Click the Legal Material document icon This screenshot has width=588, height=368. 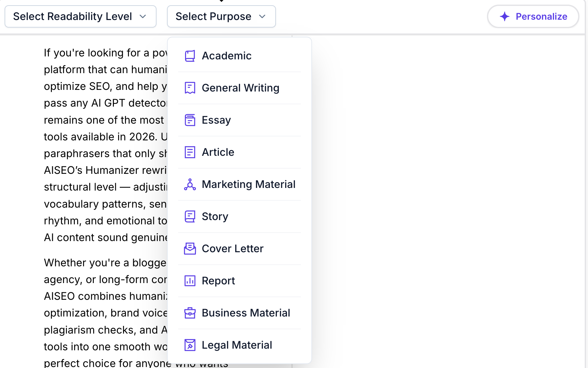point(190,345)
